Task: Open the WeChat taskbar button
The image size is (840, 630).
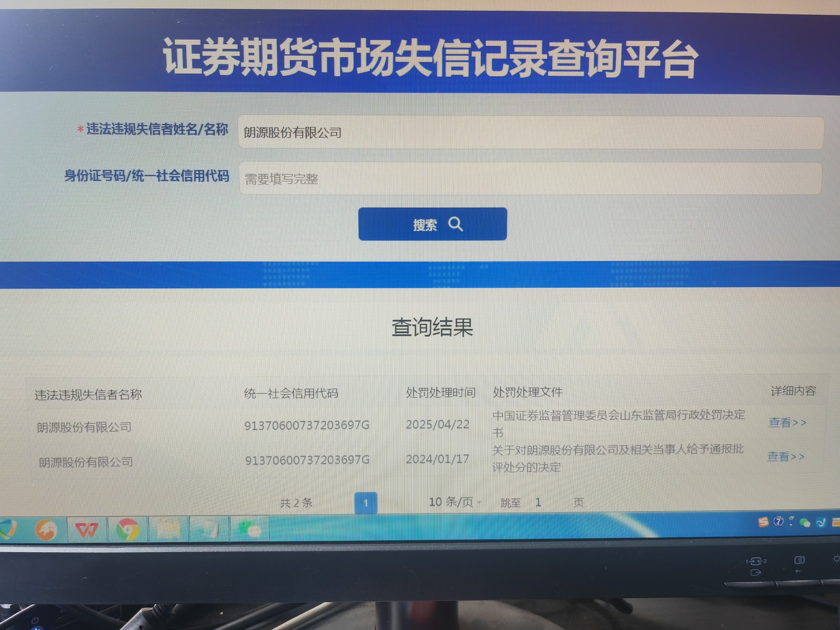Action: click(x=249, y=530)
